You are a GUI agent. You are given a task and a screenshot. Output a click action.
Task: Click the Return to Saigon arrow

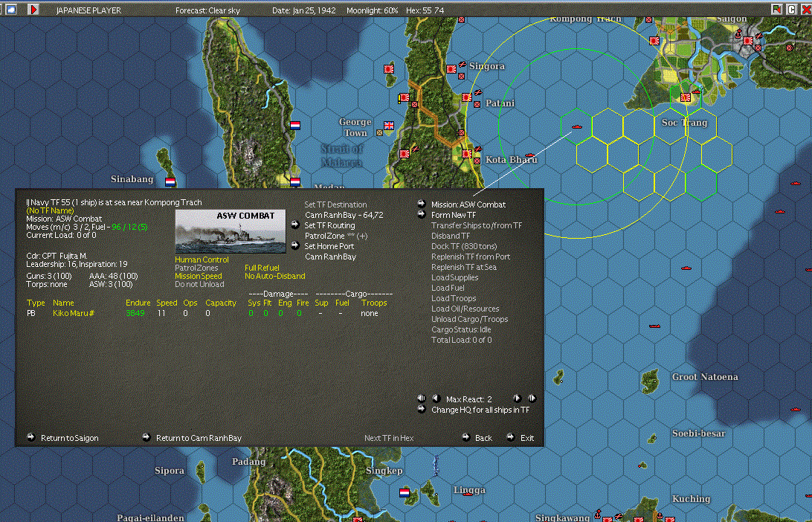(x=31, y=437)
